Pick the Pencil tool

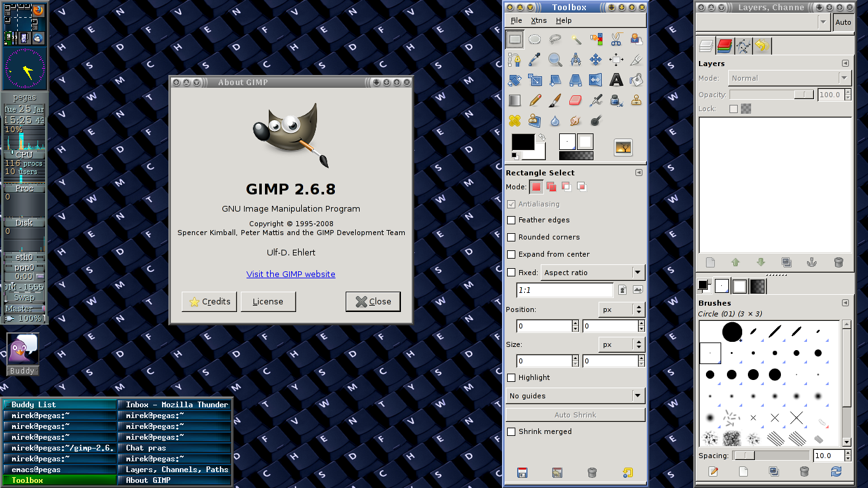535,100
